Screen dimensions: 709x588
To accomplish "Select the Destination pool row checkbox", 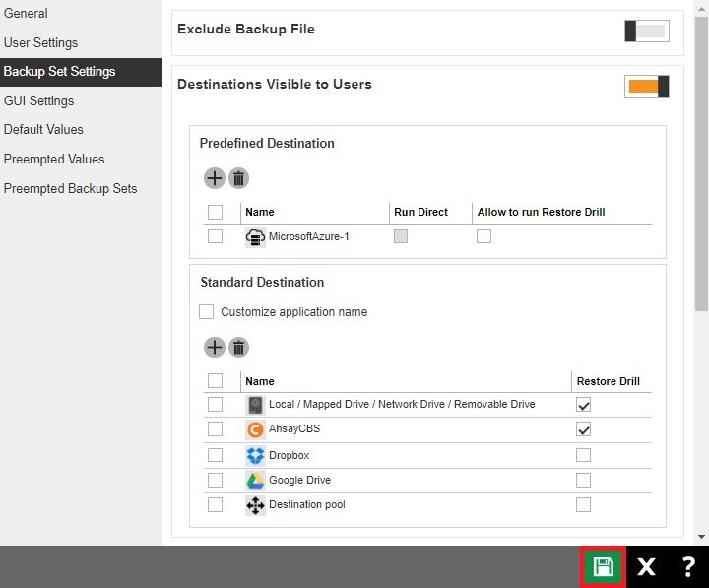I will coord(215,504).
